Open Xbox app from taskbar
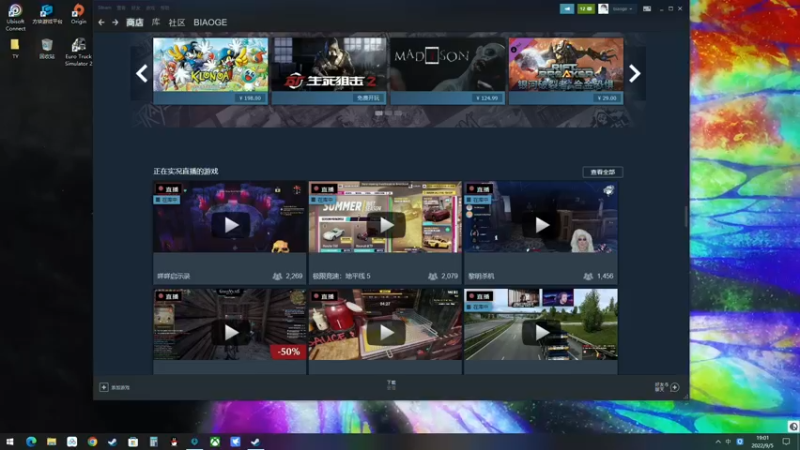The width and height of the screenshot is (800, 450). 215,442
